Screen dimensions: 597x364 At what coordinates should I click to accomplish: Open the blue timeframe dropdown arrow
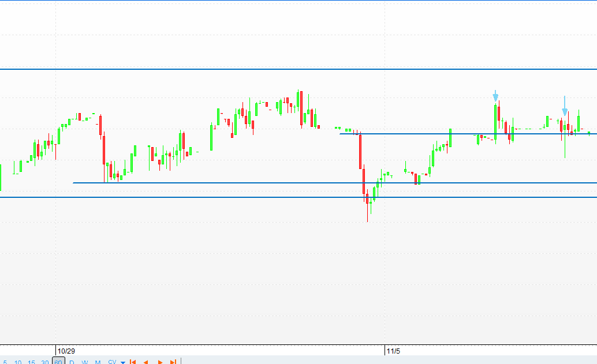[x=123, y=362]
